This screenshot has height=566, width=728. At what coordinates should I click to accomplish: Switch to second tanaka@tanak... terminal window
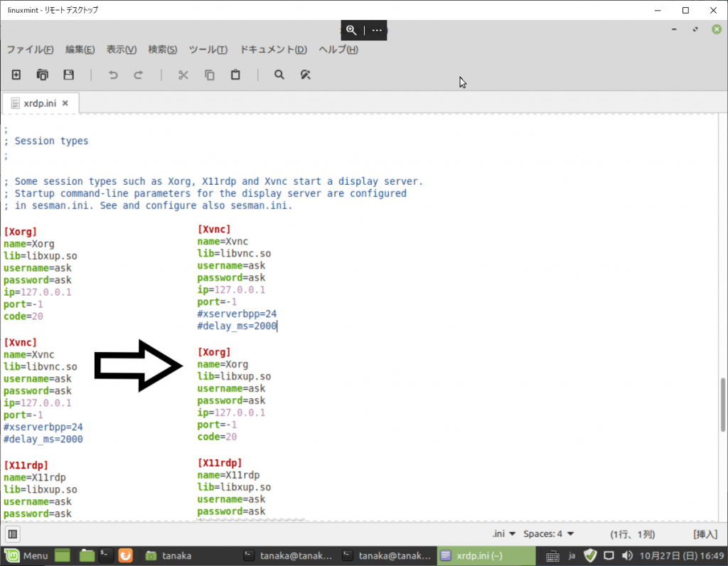click(387, 556)
